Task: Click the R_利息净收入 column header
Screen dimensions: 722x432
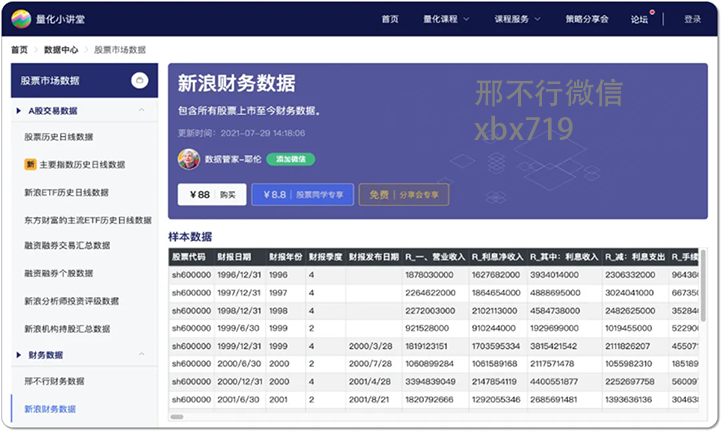Action: click(x=497, y=257)
